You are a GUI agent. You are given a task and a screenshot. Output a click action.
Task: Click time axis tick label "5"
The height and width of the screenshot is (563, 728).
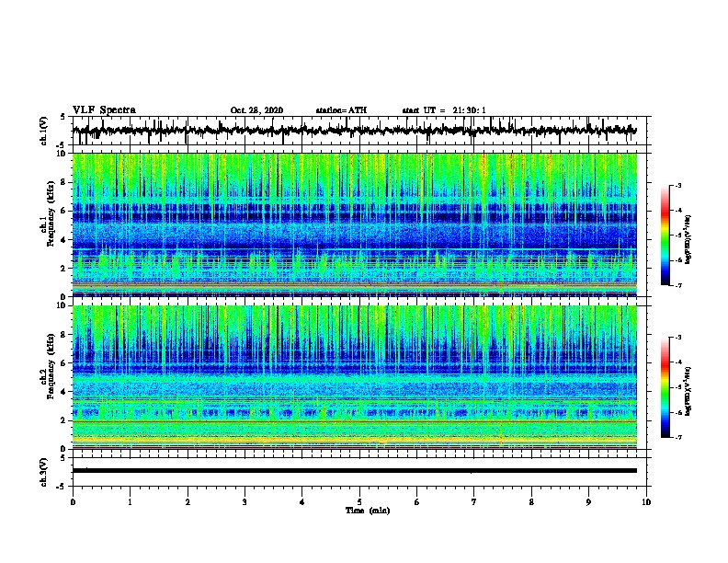(359, 502)
